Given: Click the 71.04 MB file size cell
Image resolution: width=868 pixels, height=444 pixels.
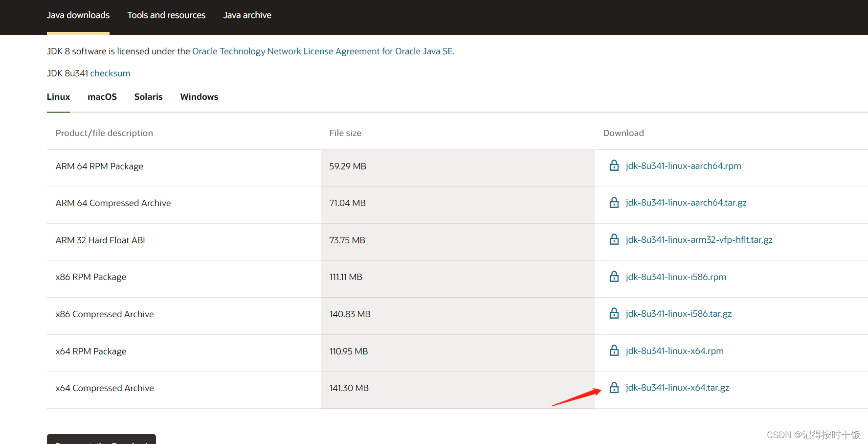Looking at the screenshot, I should click(458, 205).
